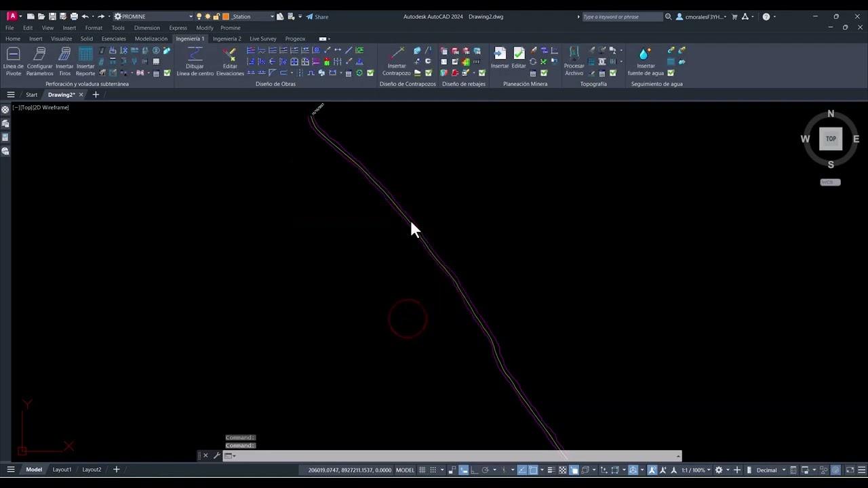Viewport: 868px width, 488px height.
Task: Toggle green checkbox in Diseño de Obras panel
Action: pos(370,73)
